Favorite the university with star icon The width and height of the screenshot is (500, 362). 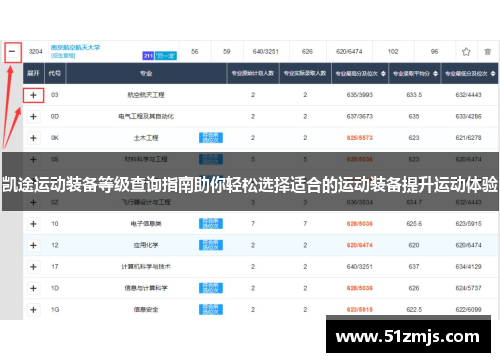click(466, 52)
